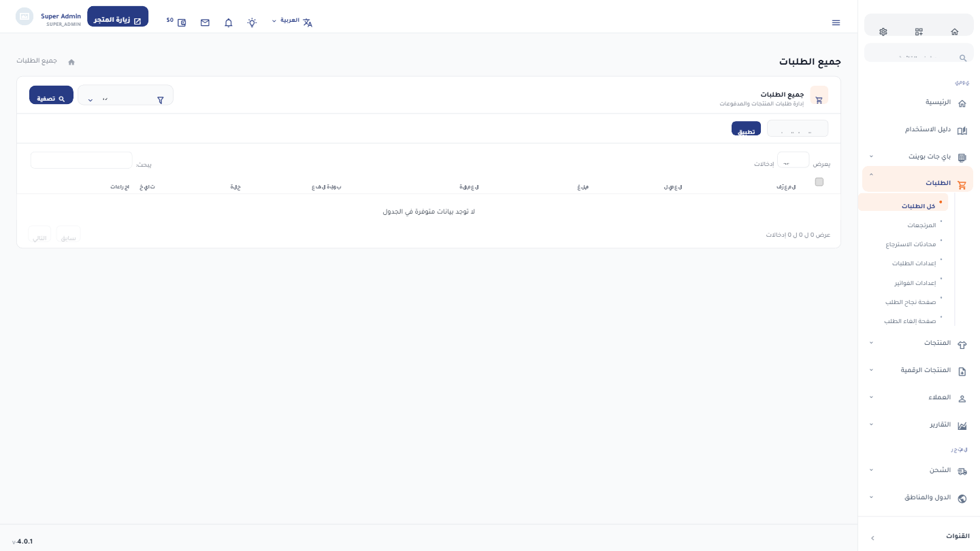Expand the المنتجات sidebar menu
The height and width of the screenshot is (551, 980).
coord(918,343)
